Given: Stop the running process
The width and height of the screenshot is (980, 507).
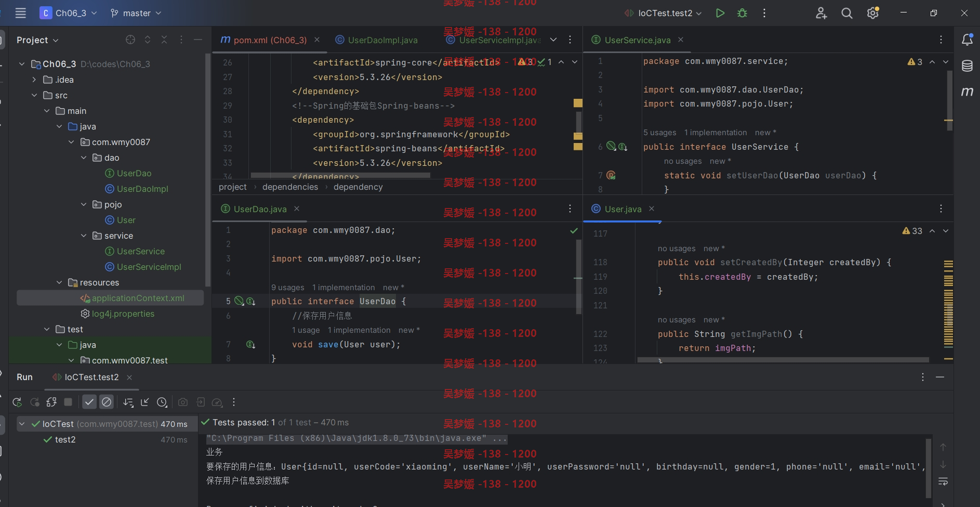Looking at the screenshot, I should coord(68,402).
